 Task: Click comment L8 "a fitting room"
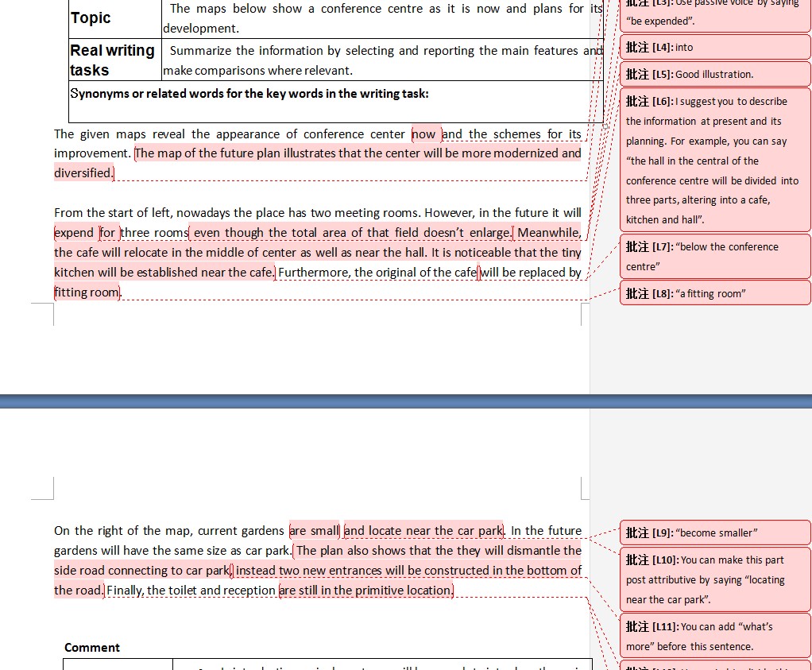click(x=714, y=293)
